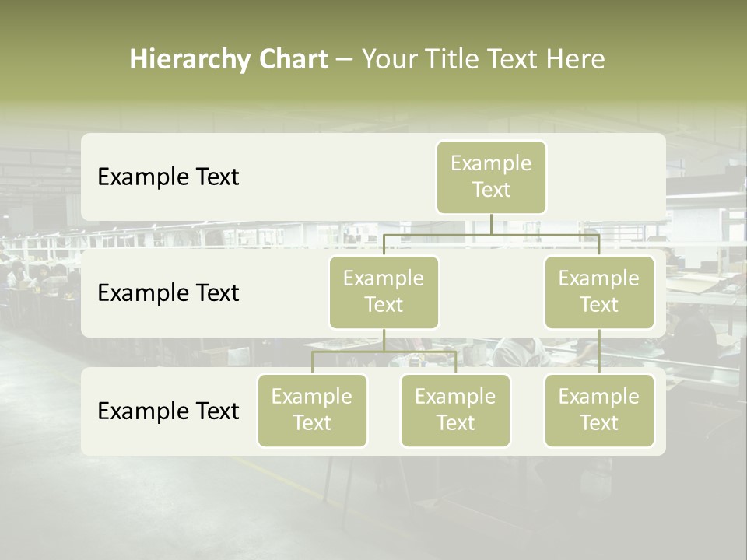
Task: Select the top-level Example Text node
Action: [x=491, y=177]
